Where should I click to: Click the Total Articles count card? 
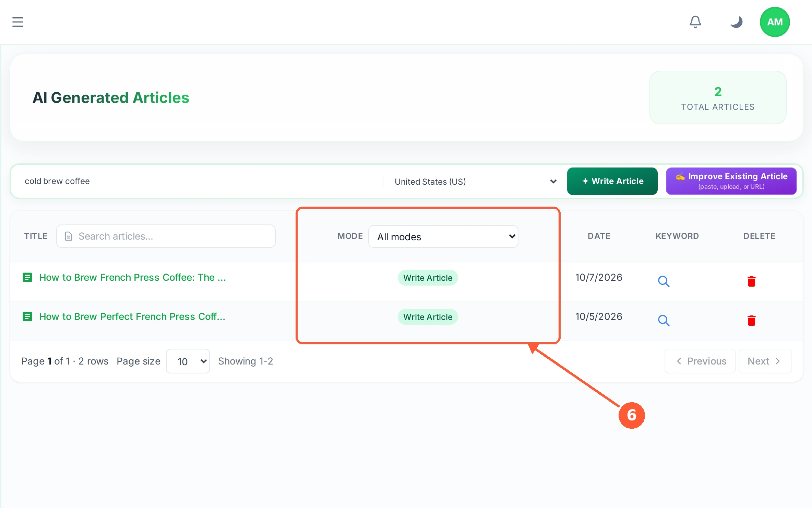pyautogui.click(x=718, y=97)
